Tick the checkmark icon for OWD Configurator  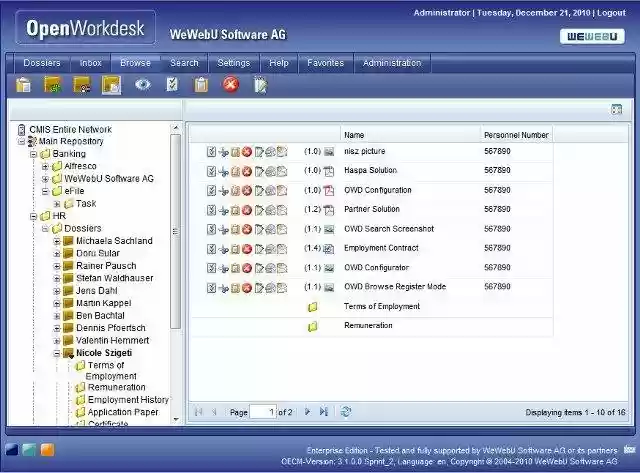coord(211,268)
